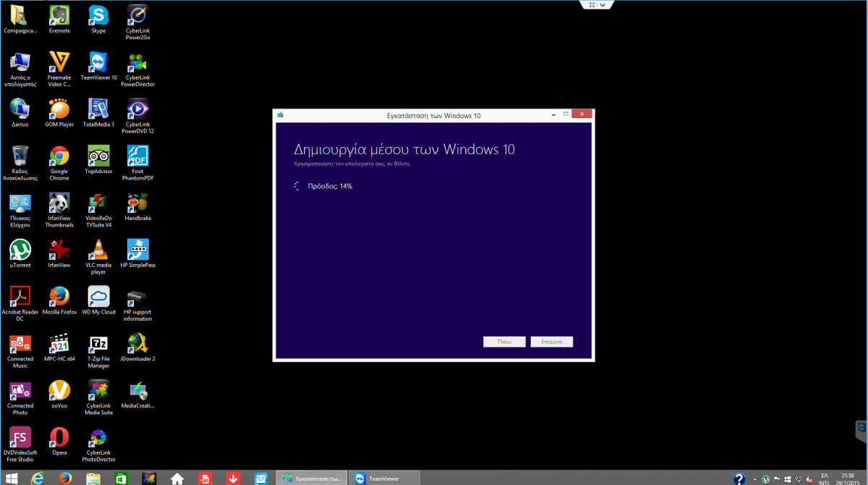The height and width of the screenshot is (485, 868).
Task: Select the TripAdvisor desktop icon
Action: pos(98,160)
